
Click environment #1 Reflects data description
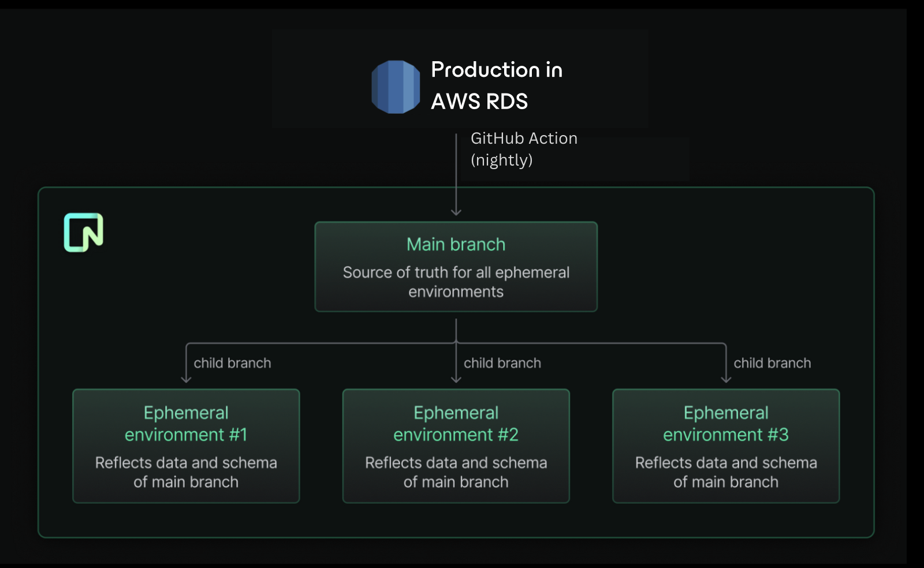(186, 472)
